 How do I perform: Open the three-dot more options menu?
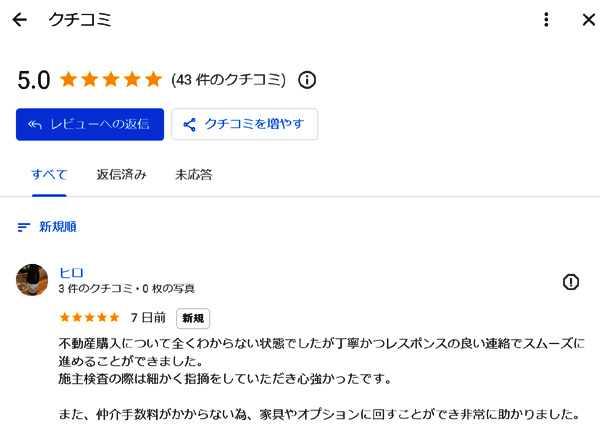pos(546,20)
